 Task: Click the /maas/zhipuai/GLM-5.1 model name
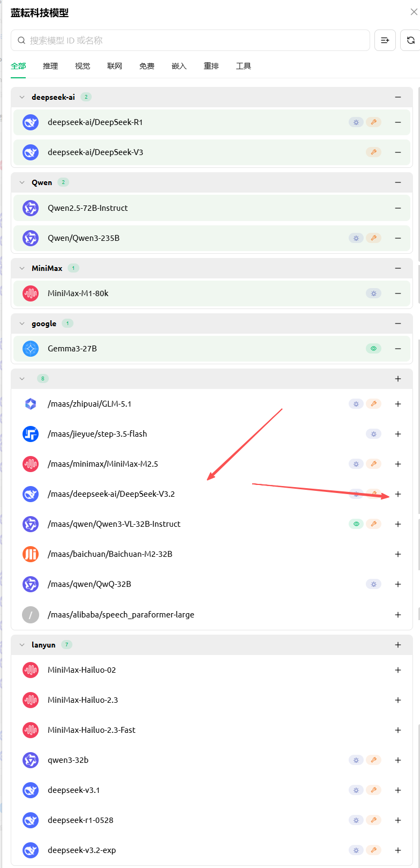coord(90,404)
